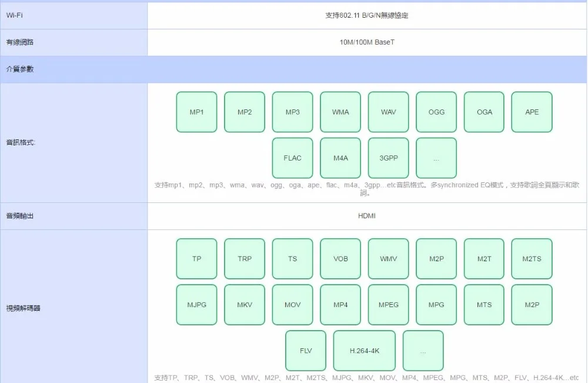Click the MPEG format tile
Viewport: 588px width, 383px height.
(389, 305)
